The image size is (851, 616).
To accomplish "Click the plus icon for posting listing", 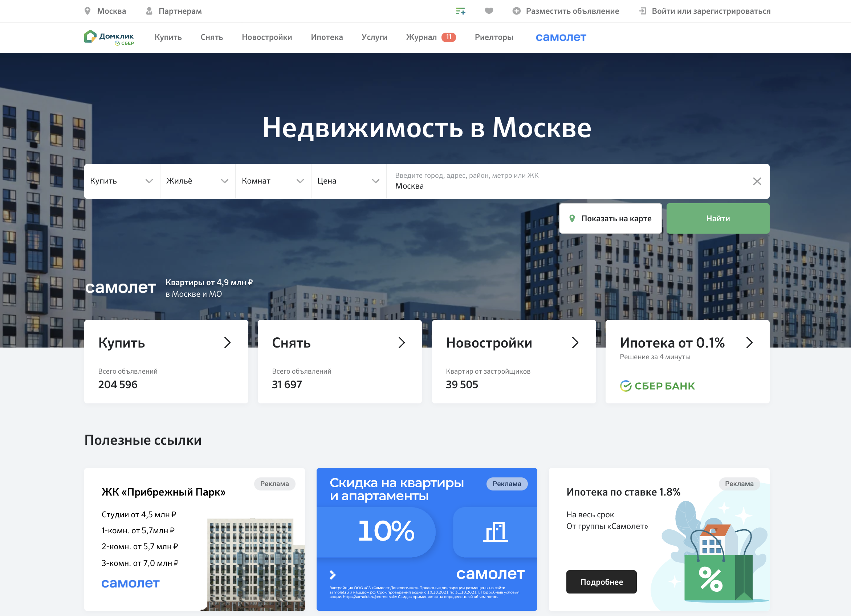I will coord(516,11).
